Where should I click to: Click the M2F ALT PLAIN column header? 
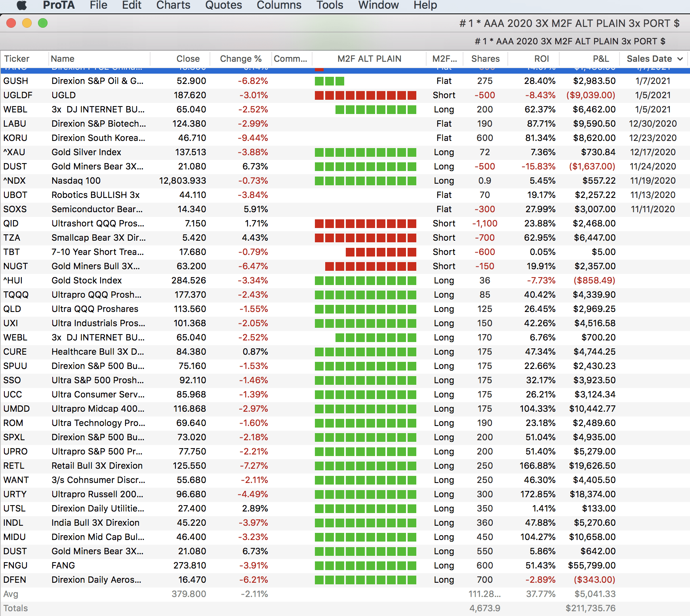click(x=369, y=59)
